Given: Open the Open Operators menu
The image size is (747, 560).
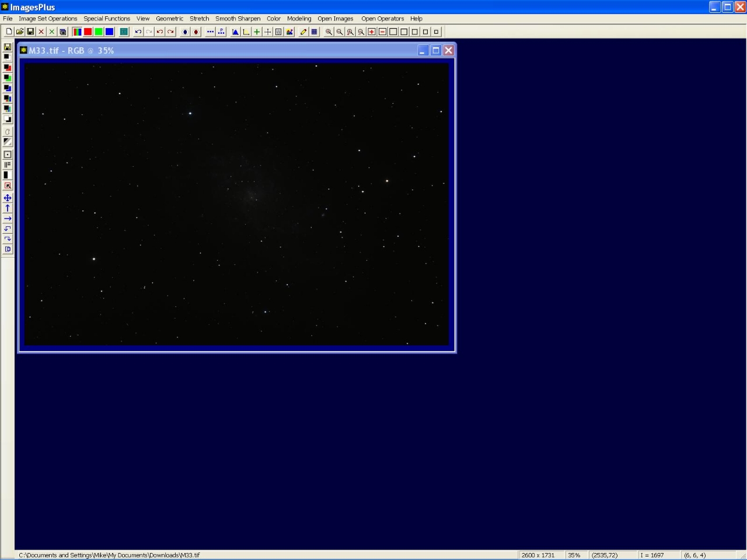Looking at the screenshot, I should [382, 19].
